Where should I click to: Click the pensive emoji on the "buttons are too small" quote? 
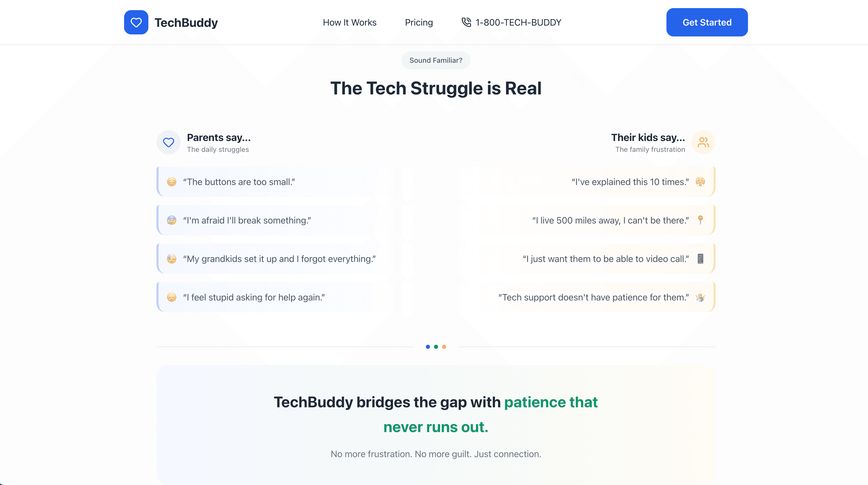[172, 181]
